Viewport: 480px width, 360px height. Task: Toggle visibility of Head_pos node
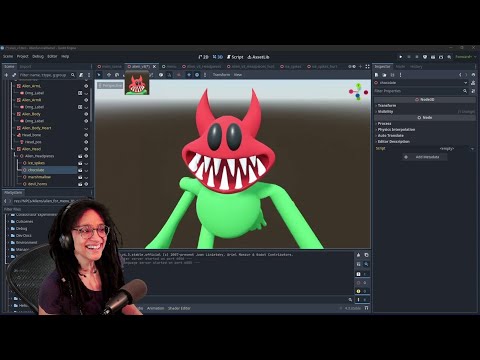(x=86, y=142)
